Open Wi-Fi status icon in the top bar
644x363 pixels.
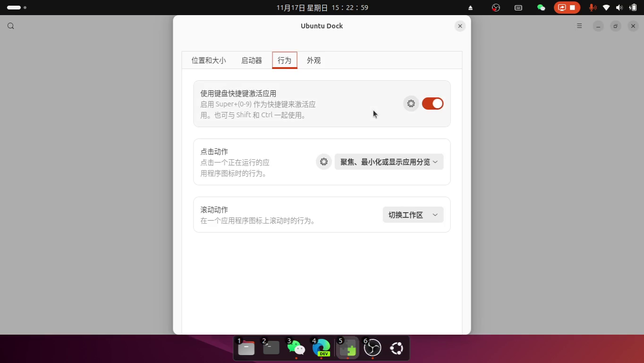pyautogui.click(x=606, y=8)
